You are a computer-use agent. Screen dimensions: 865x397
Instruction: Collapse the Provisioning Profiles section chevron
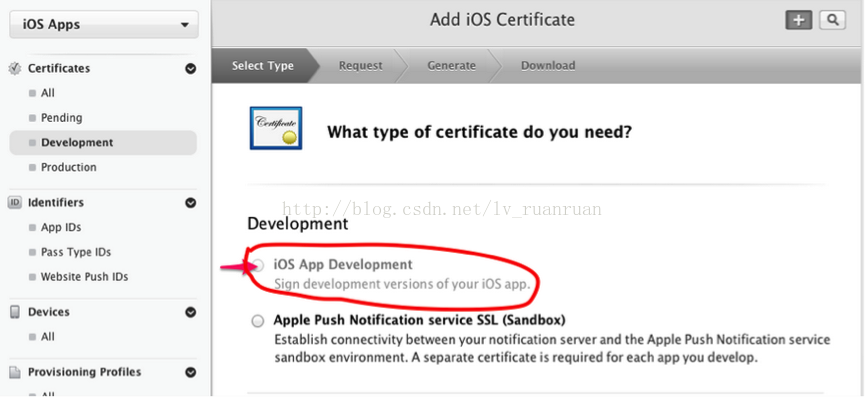point(190,372)
